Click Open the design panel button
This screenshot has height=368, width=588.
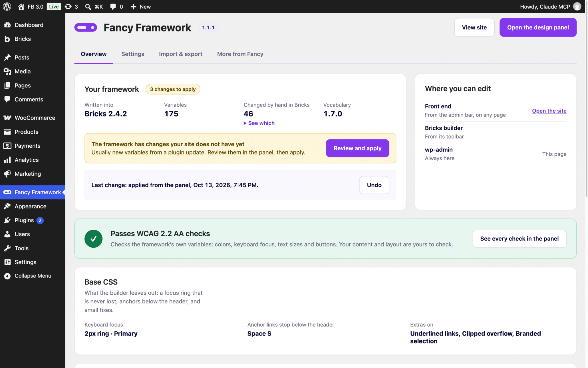[x=538, y=27]
